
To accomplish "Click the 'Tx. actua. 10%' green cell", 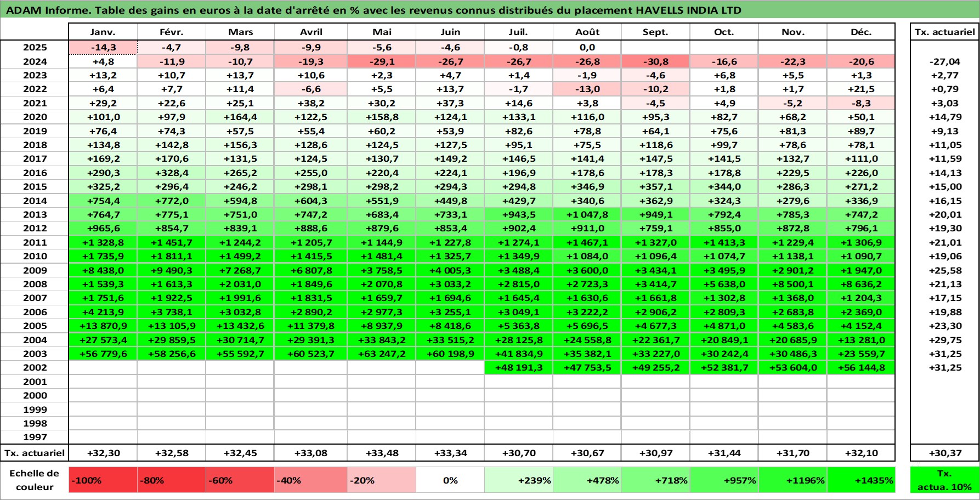I will [944, 480].
